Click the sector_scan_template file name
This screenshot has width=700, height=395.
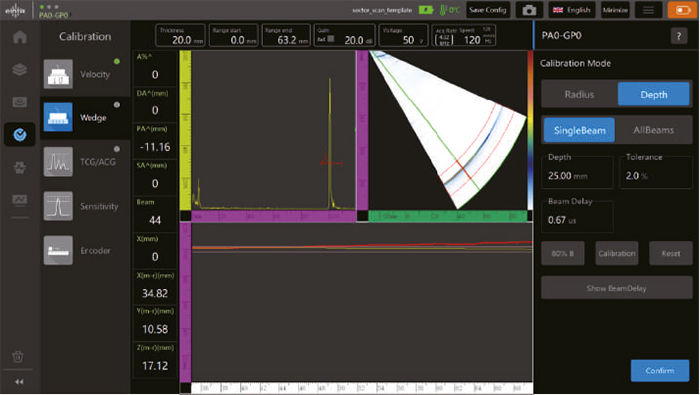pyautogui.click(x=382, y=10)
